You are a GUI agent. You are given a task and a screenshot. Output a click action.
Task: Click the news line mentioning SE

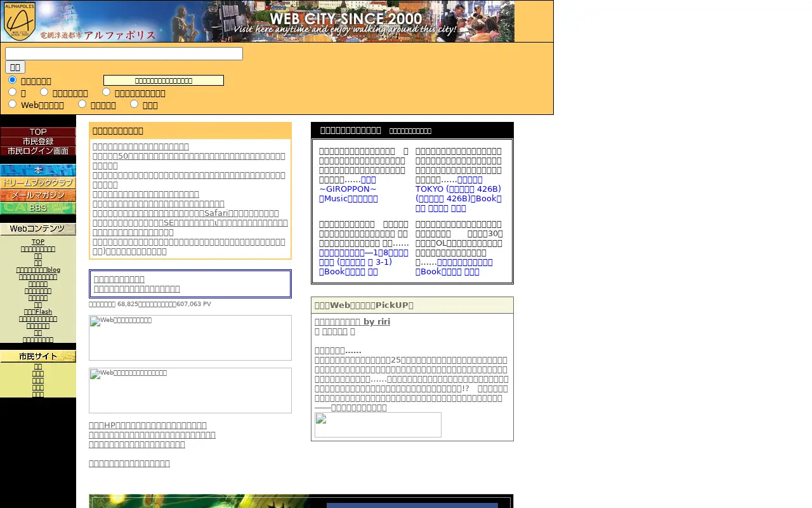(190, 228)
